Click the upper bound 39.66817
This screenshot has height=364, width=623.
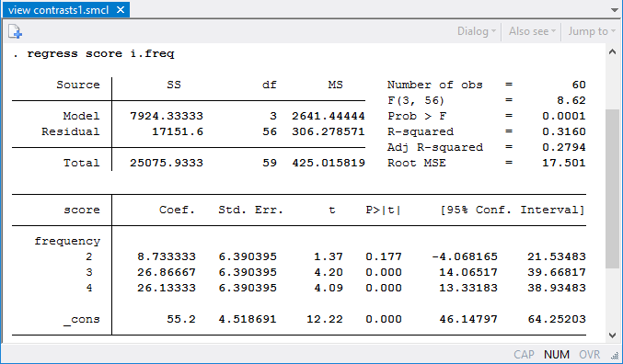point(557,272)
